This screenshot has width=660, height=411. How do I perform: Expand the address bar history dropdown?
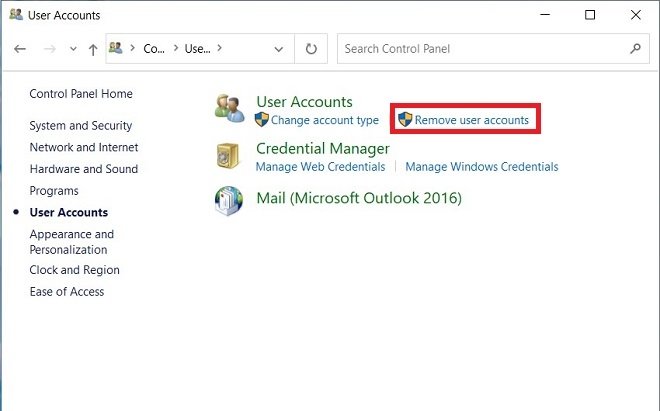[x=279, y=49]
